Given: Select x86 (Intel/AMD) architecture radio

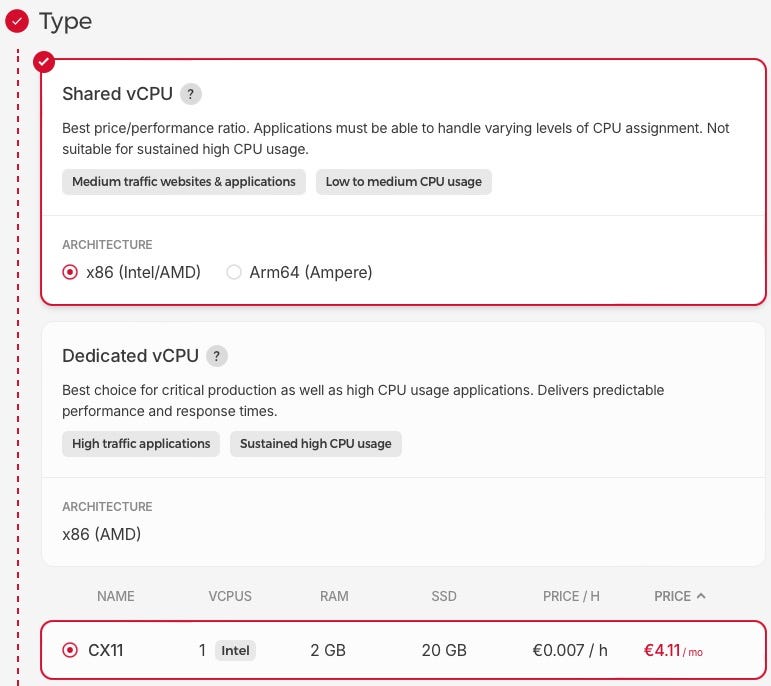Looking at the screenshot, I should coord(70,272).
